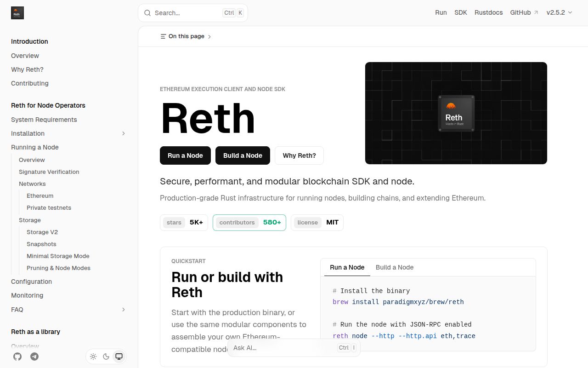Click the Why Reth? outlined button
Viewport: 588px width, 368px height.
click(299, 155)
